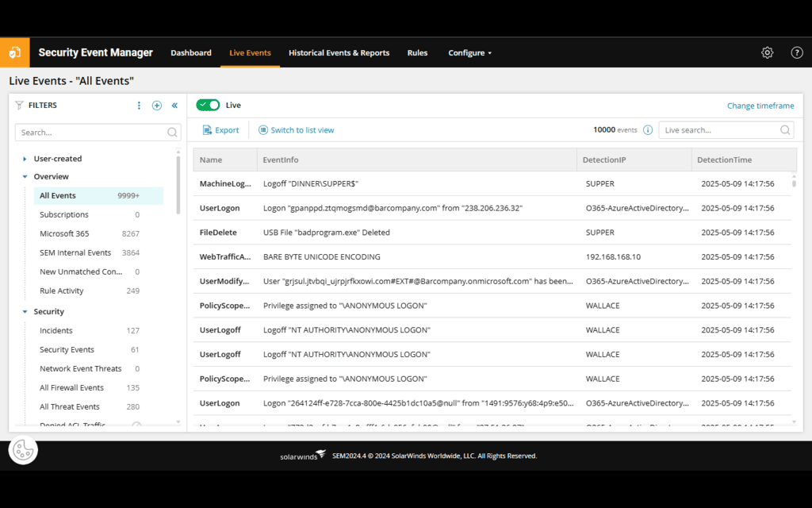Create a new filter with the plus icon
The height and width of the screenshot is (508, 812).
[156, 105]
